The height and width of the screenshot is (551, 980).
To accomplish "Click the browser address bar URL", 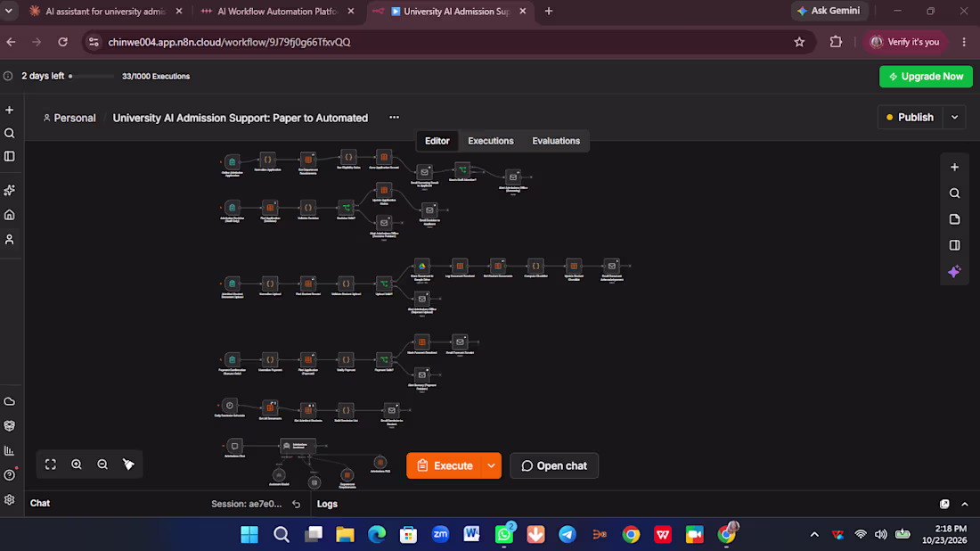I will click(x=229, y=42).
